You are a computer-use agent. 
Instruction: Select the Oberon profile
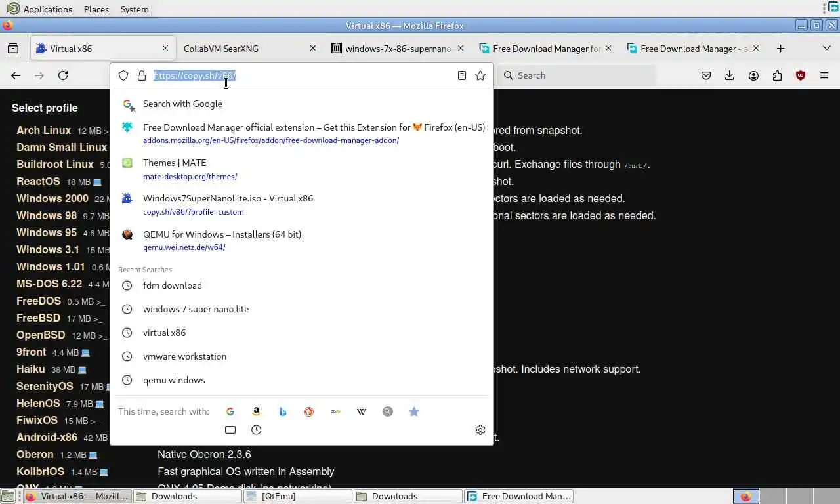pos(35,454)
